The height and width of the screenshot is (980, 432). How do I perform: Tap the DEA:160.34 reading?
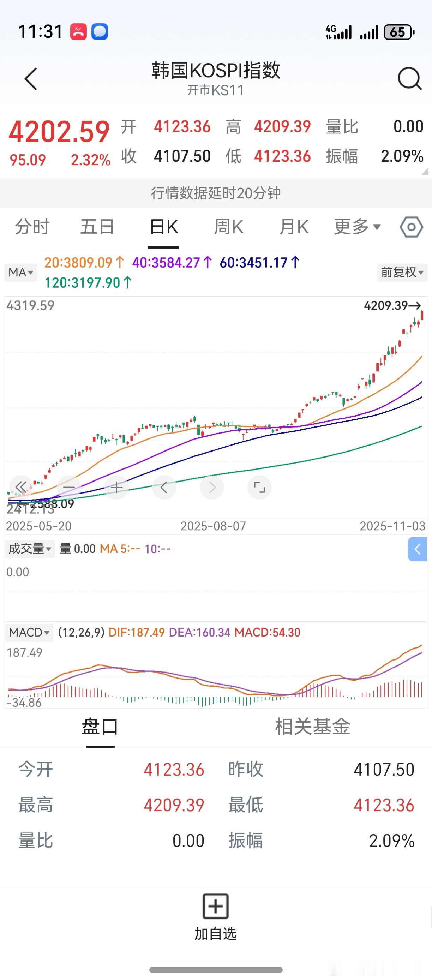pos(200,632)
